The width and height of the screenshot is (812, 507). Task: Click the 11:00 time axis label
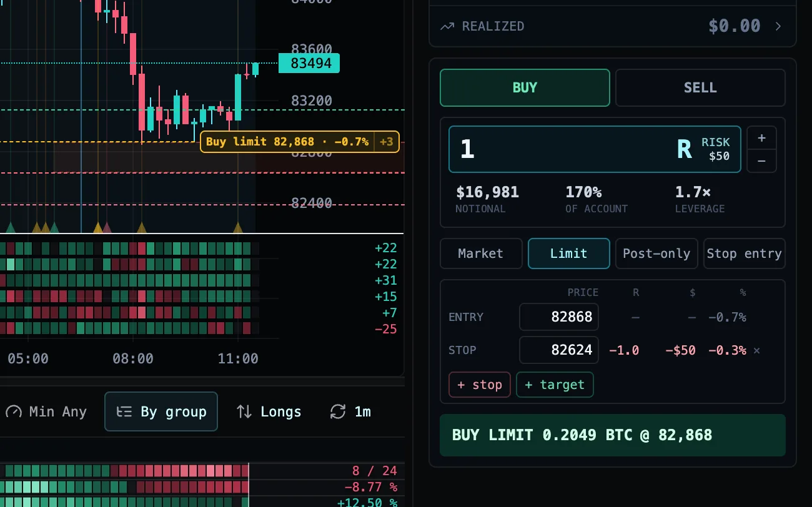click(x=238, y=359)
